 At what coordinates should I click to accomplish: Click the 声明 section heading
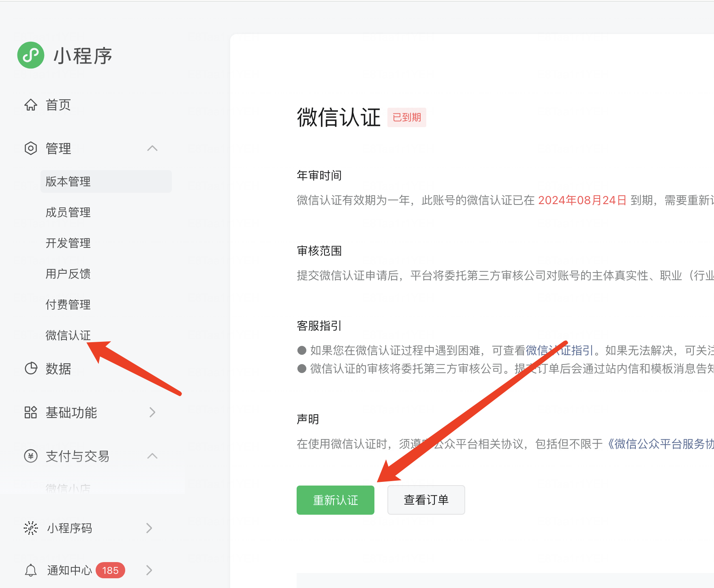[x=308, y=419]
